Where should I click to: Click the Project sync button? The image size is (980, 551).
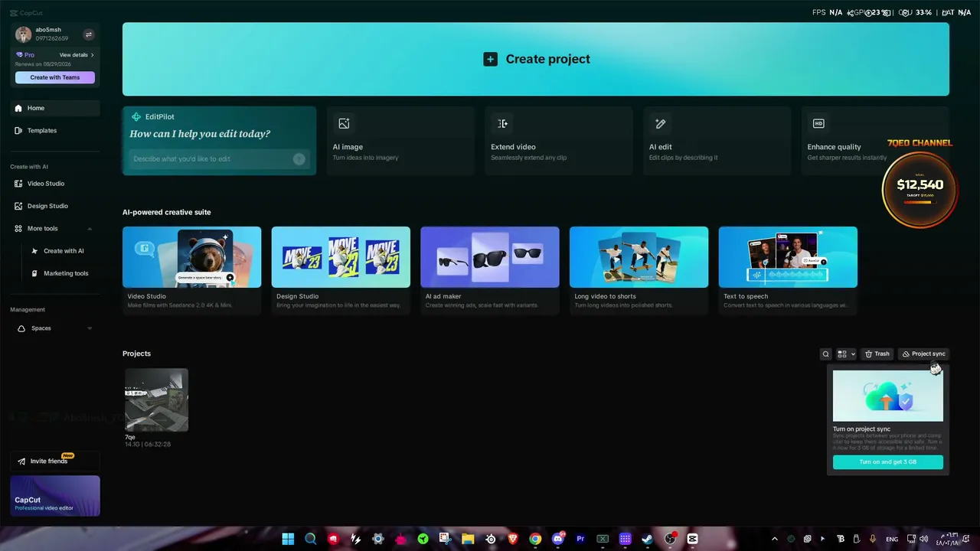click(923, 354)
